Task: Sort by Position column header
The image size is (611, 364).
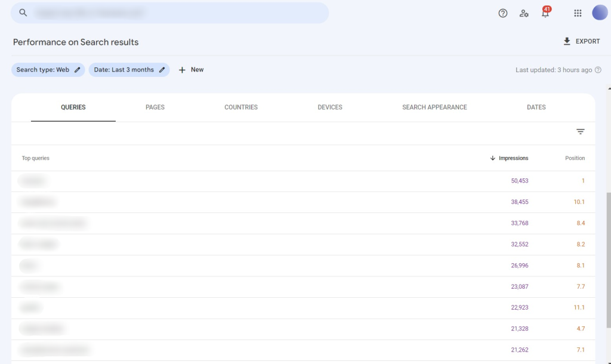Action: [575, 158]
